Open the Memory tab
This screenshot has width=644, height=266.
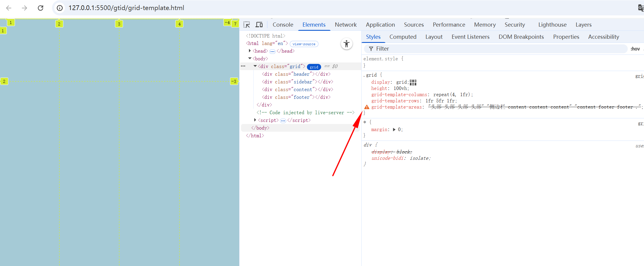click(x=485, y=25)
